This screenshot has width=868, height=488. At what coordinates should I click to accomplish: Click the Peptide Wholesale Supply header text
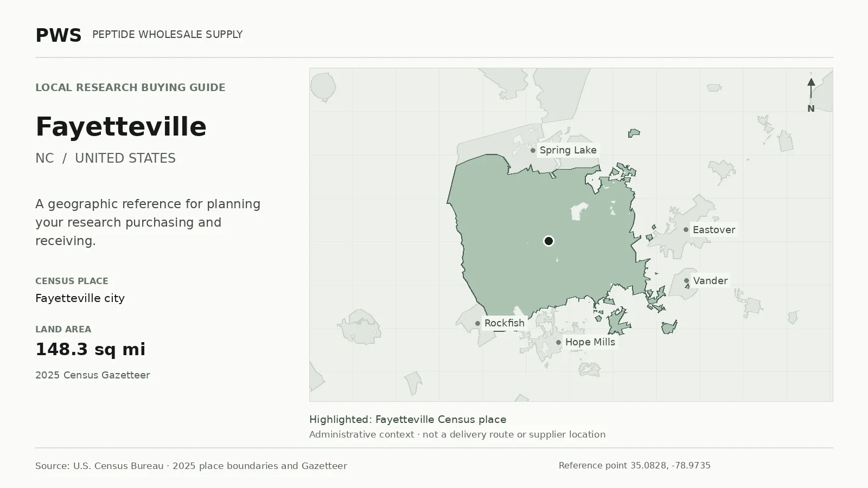pyautogui.click(x=167, y=34)
